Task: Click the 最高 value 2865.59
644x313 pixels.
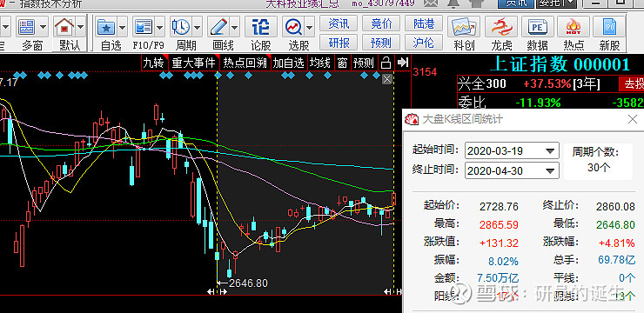Action: pyautogui.click(x=499, y=225)
